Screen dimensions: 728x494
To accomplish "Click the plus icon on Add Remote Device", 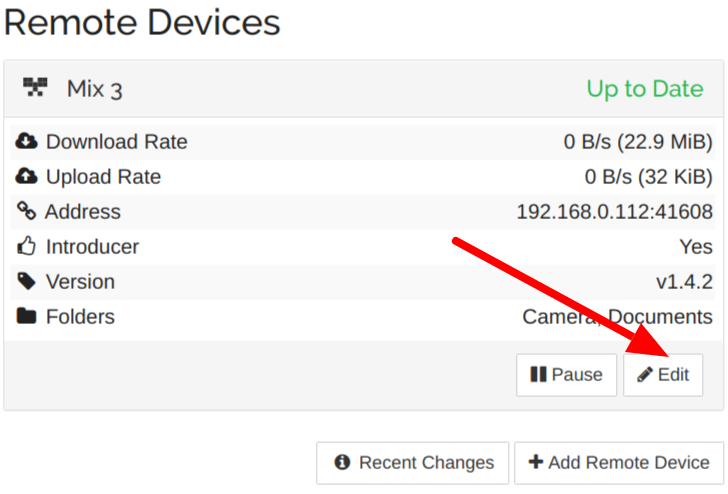I will (x=536, y=462).
